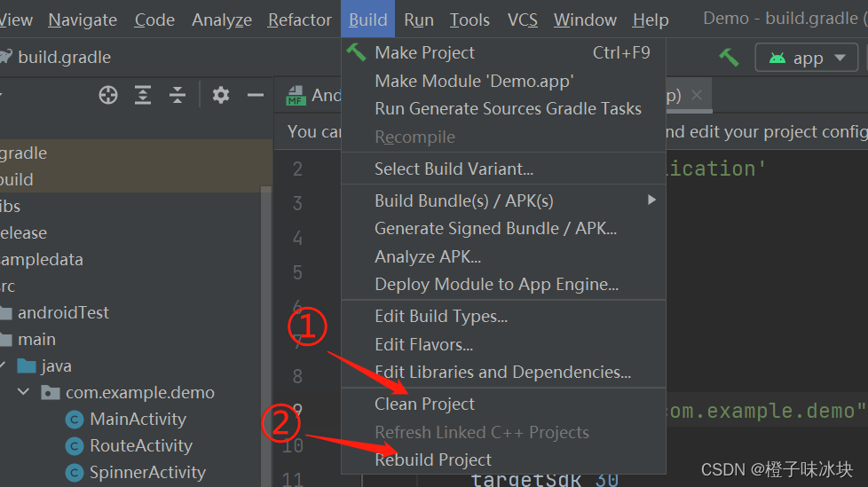Open the Tools menu
Viewport: 868px width, 487px height.
tap(470, 20)
